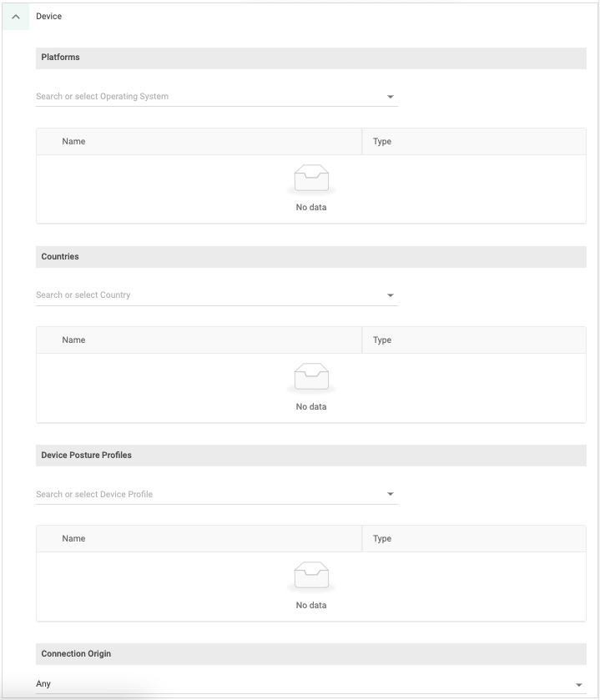The height and width of the screenshot is (700, 600).
Task: Click the Name column header under Platforms
Action: (x=73, y=141)
